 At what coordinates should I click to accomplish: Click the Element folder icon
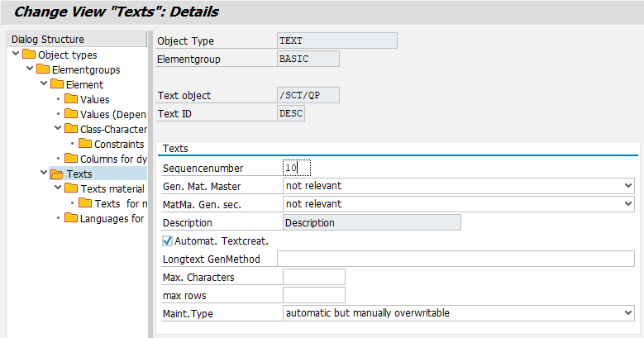(x=57, y=84)
